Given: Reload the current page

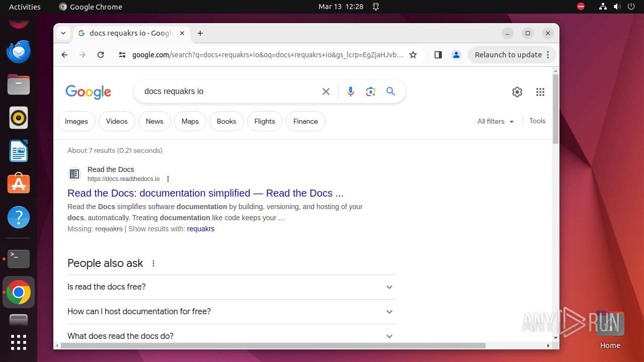Looking at the screenshot, I should 101,55.
